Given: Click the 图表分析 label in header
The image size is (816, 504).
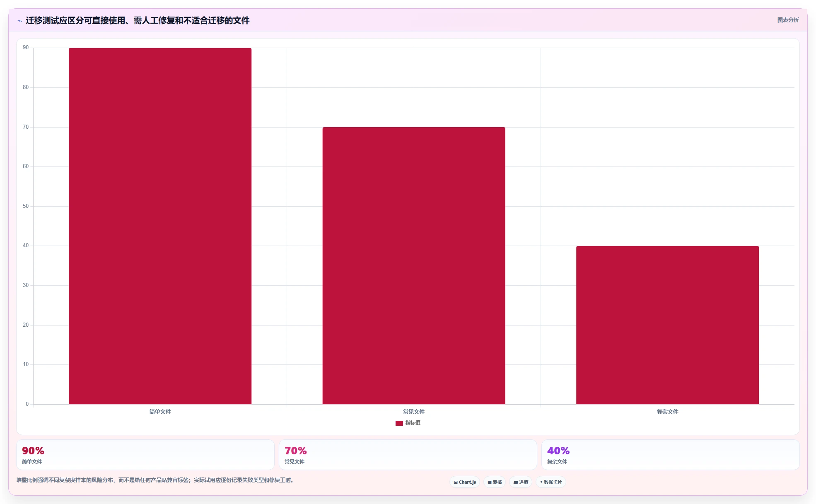Looking at the screenshot, I should point(788,20).
